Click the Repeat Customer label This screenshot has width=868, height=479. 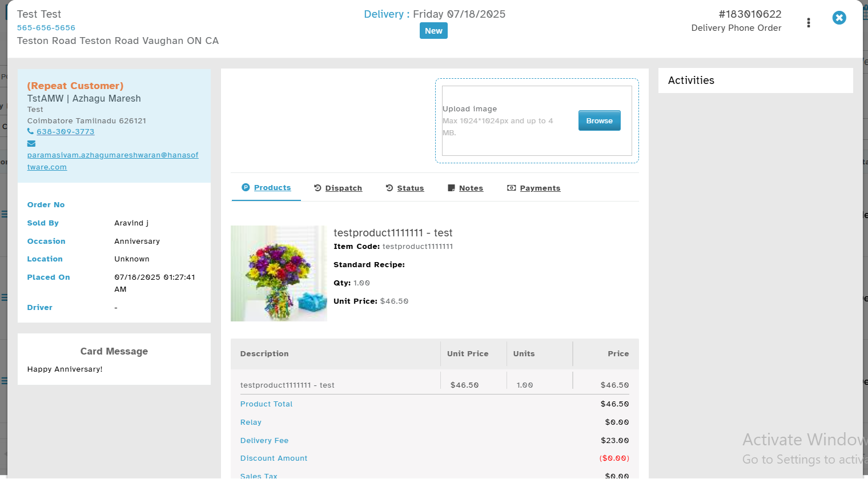pos(75,86)
